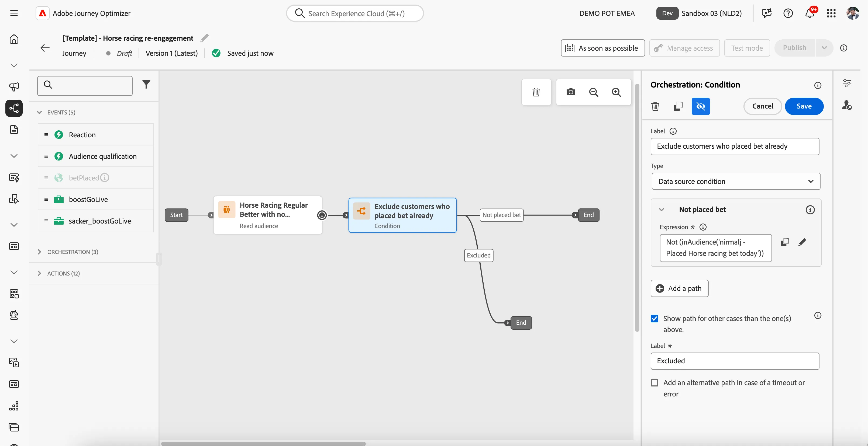This screenshot has height=446, width=868.
Task: Click the betPlaced event item
Action: 95,178
